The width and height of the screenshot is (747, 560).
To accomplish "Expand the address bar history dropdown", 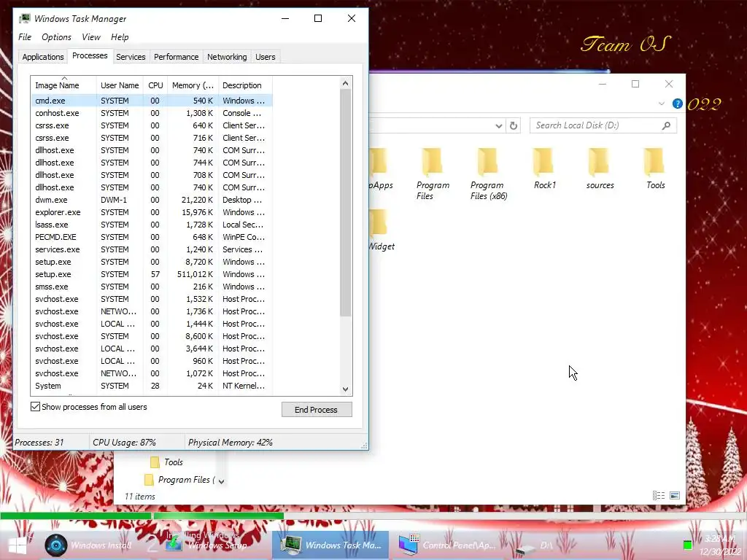I will [498, 125].
